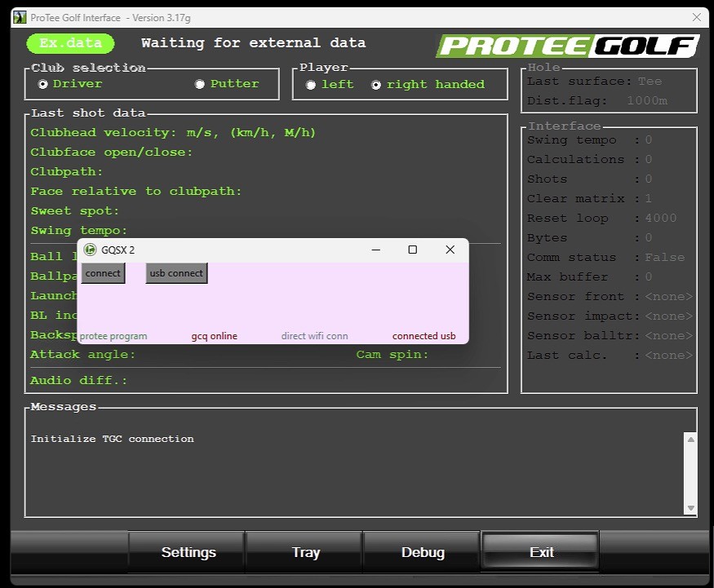Click the 'Cam spin:' label
714x588 pixels.
392,355
